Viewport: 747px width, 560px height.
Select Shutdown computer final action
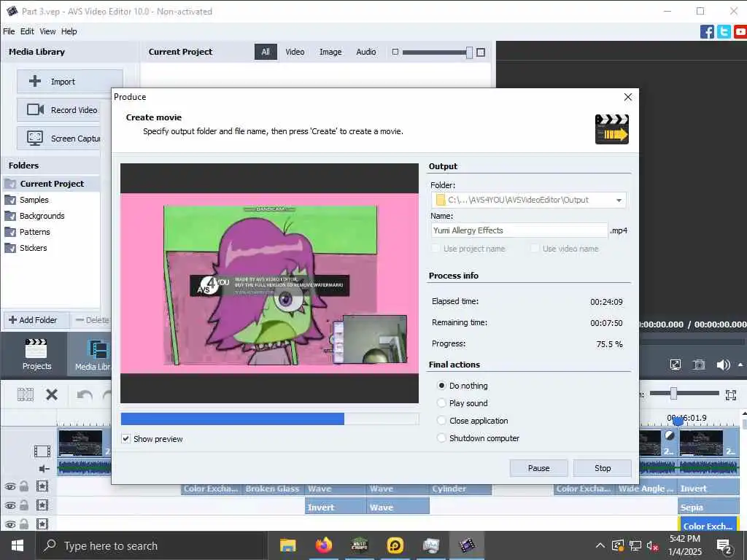click(x=441, y=438)
